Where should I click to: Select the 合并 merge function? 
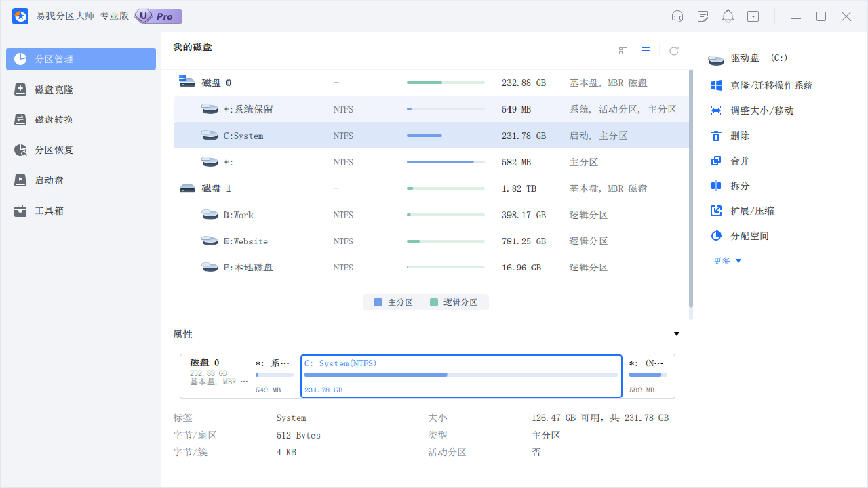[738, 161]
